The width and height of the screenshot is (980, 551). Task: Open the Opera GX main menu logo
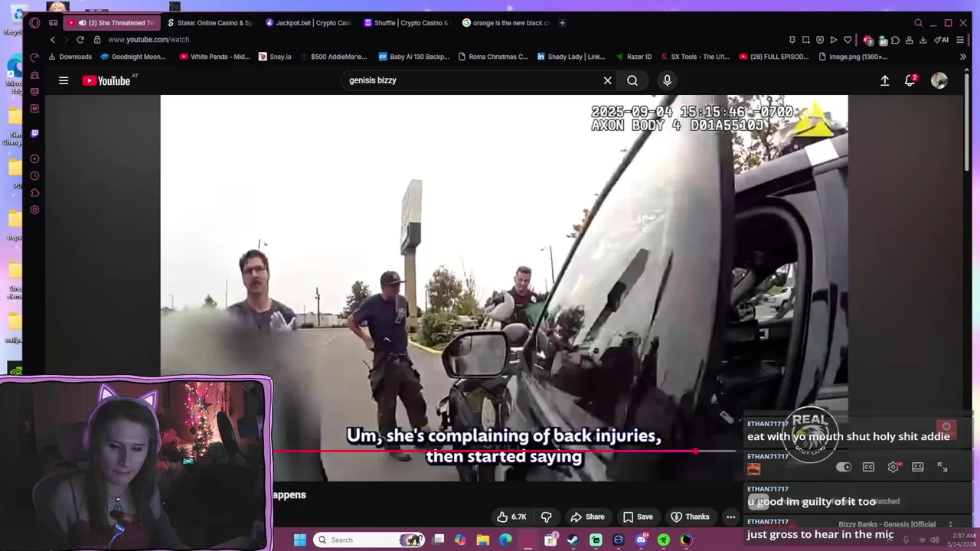pyautogui.click(x=34, y=23)
